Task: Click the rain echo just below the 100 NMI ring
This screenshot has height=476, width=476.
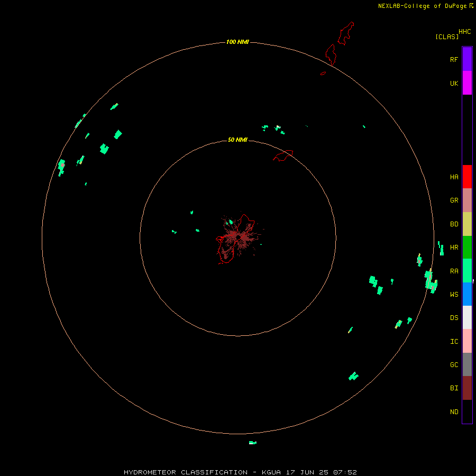Action: tap(253, 443)
